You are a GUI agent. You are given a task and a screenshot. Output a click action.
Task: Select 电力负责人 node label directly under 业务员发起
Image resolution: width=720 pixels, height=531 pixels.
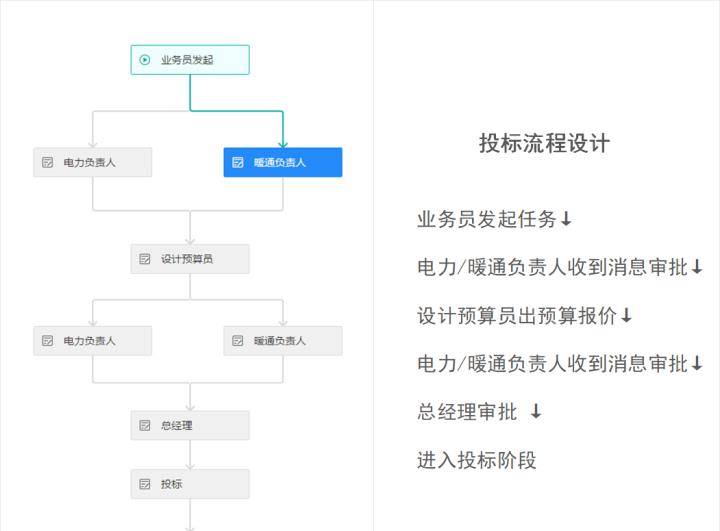coord(89,162)
